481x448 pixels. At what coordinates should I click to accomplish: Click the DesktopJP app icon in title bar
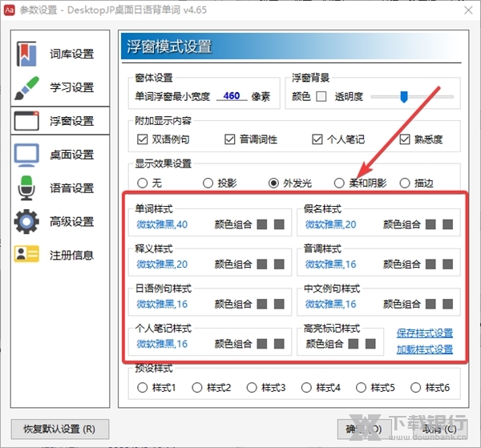(x=9, y=10)
